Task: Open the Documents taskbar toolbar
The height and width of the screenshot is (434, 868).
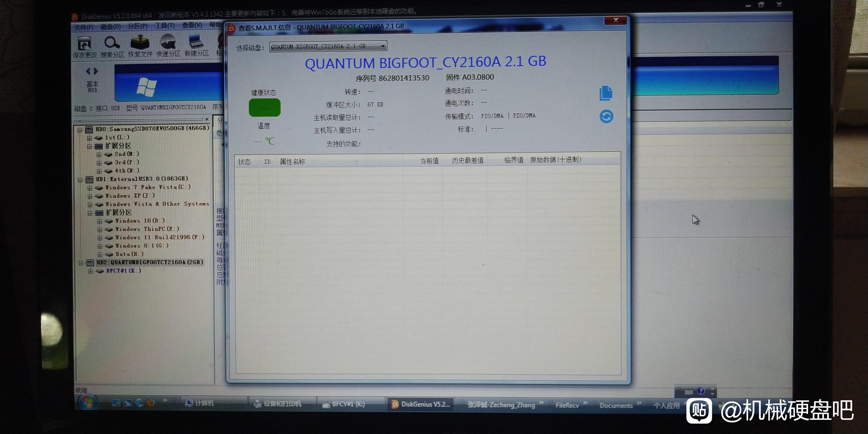Action: pyautogui.click(x=616, y=406)
